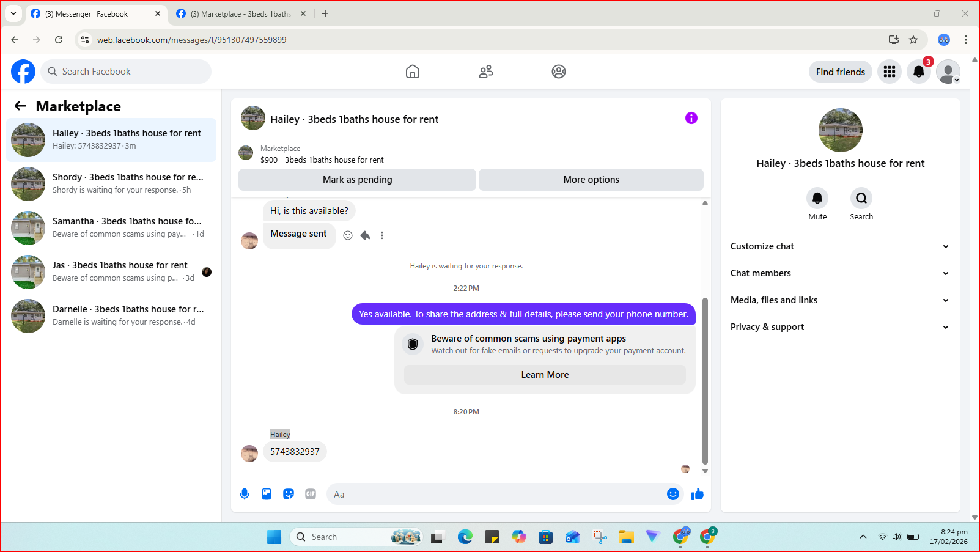Go back with the Marketplace arrow
Screen dimensions: 980x552
[x=20, y=106]
